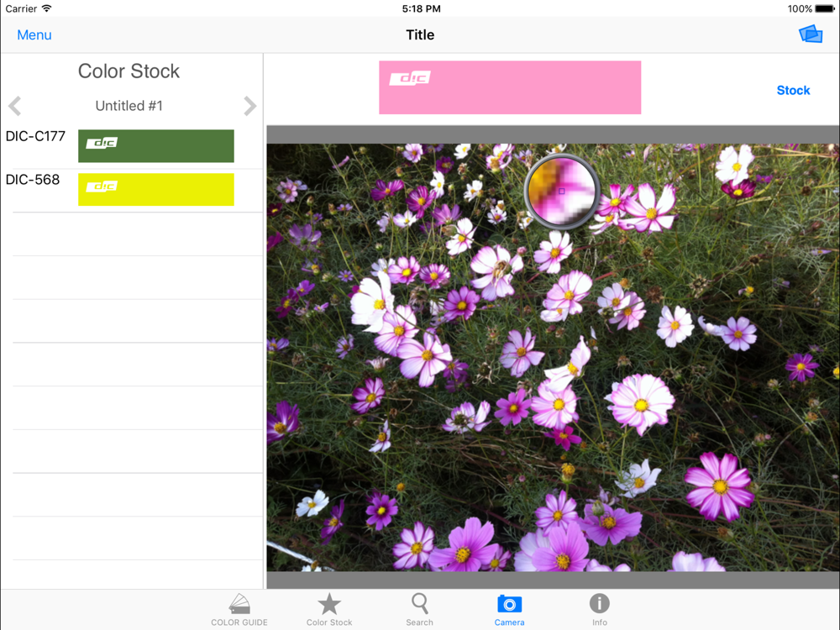This screenshot has width=840, height=630.
Task: Click the DIC-568 label
Action: tap(33, 180)
